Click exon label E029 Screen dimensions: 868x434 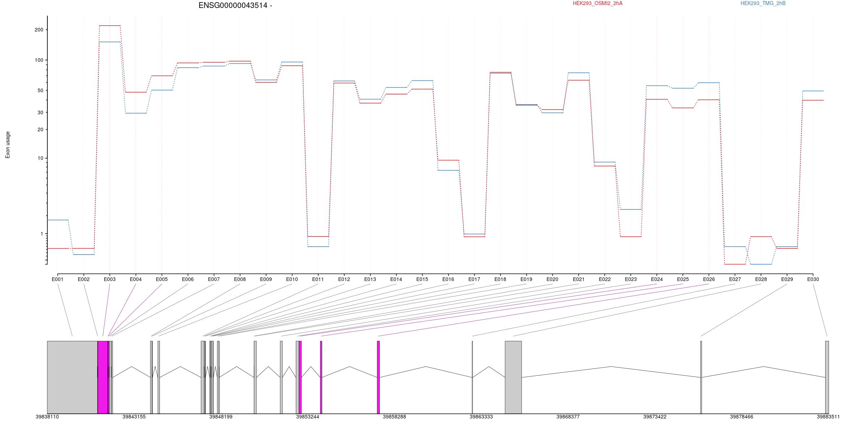tap(787, 279)
